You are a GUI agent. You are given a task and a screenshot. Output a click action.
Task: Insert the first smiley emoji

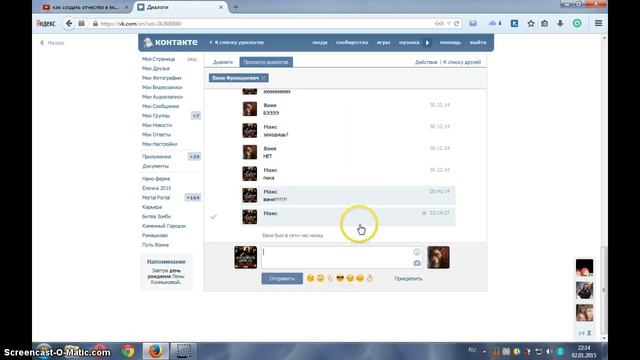point(310,278)
